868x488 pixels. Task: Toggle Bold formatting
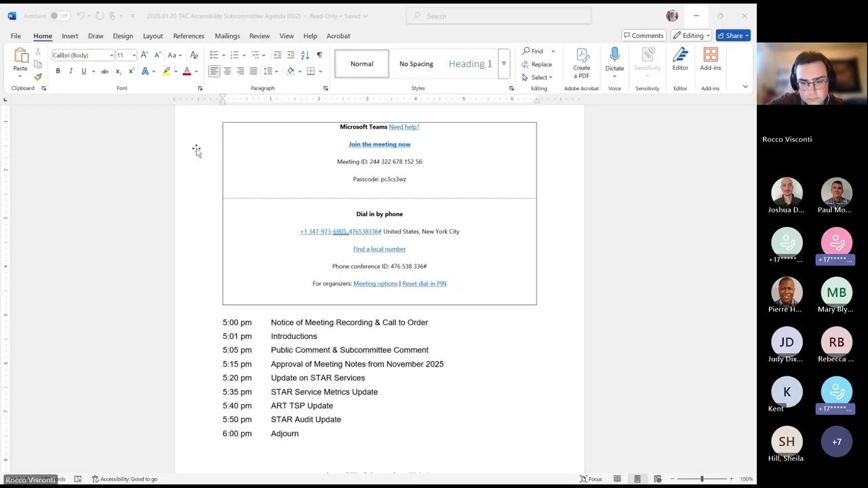pyautogui.click(x=58, y=71)
